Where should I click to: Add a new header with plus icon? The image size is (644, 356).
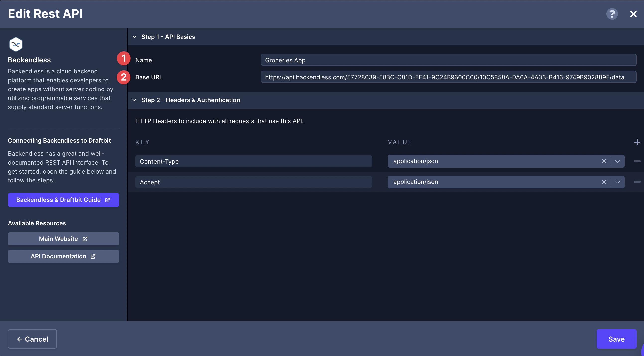tap(637, 142)
